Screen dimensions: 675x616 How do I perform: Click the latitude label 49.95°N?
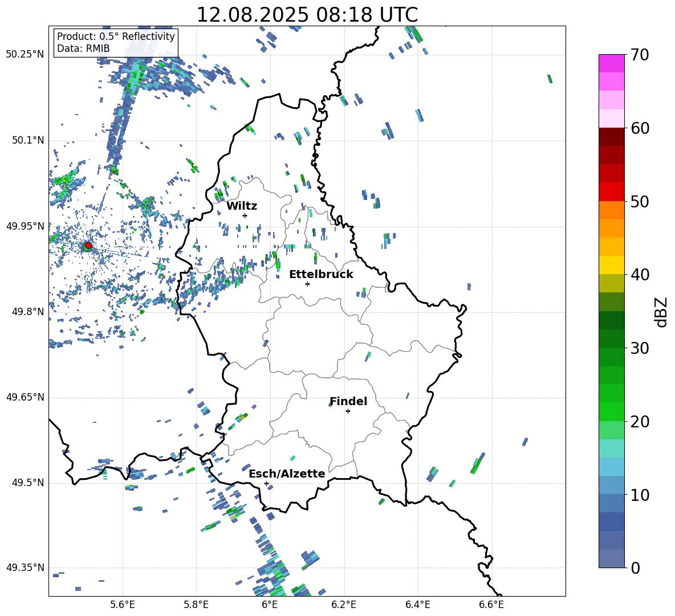[25, 226]
